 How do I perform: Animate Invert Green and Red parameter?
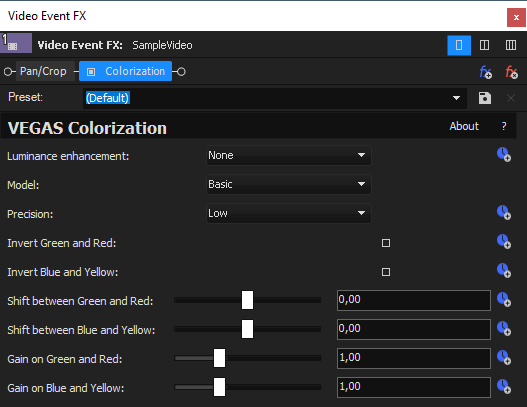(504, 241)
